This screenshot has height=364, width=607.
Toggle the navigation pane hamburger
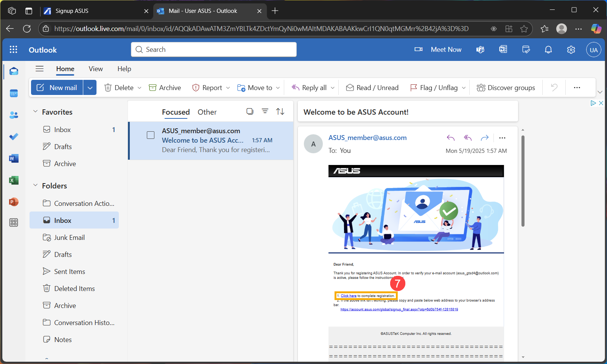coord(39,68)
